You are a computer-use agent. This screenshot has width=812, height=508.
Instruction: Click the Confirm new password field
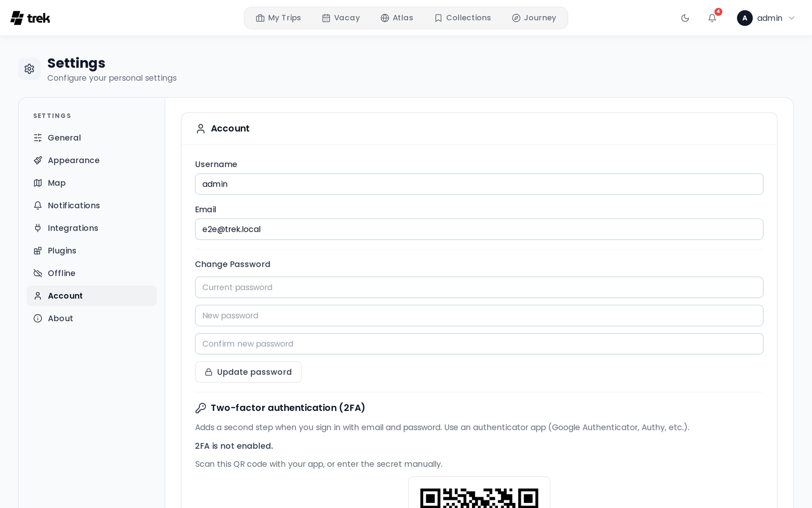click(x=479, y=344)
